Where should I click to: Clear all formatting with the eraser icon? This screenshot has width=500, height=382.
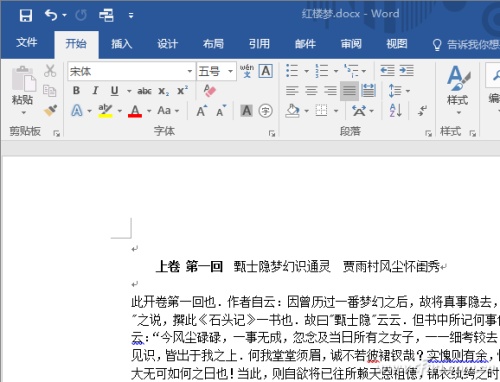[x=210, y=90]
